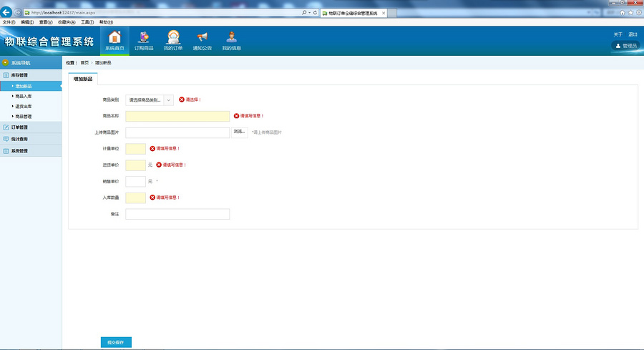Click the 通知公告 megaphone icon
644x350 pixels.
203,40
